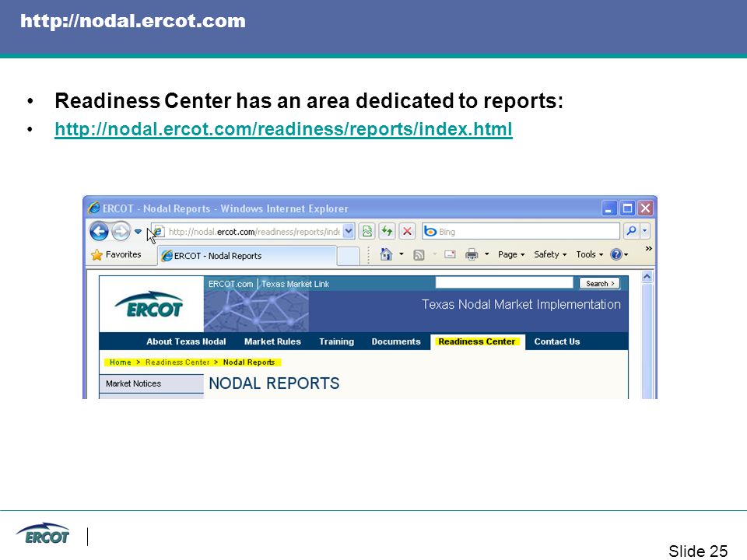
Task: Click the ERCOT.com link in header
Action: coord(230,284)
